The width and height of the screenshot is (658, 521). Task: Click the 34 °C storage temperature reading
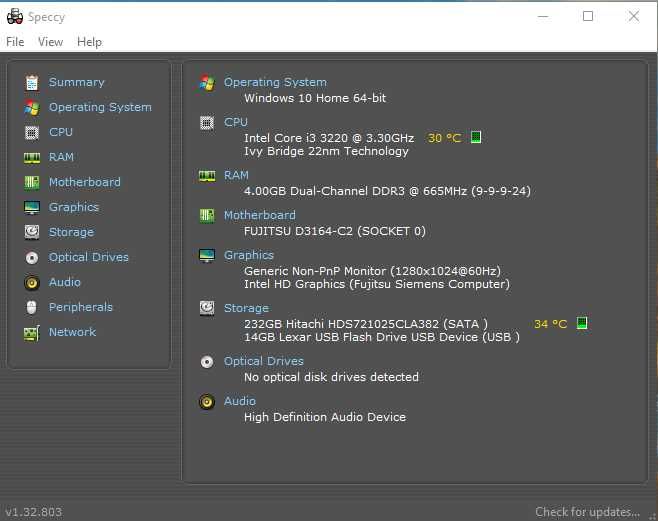pos(551,324)
